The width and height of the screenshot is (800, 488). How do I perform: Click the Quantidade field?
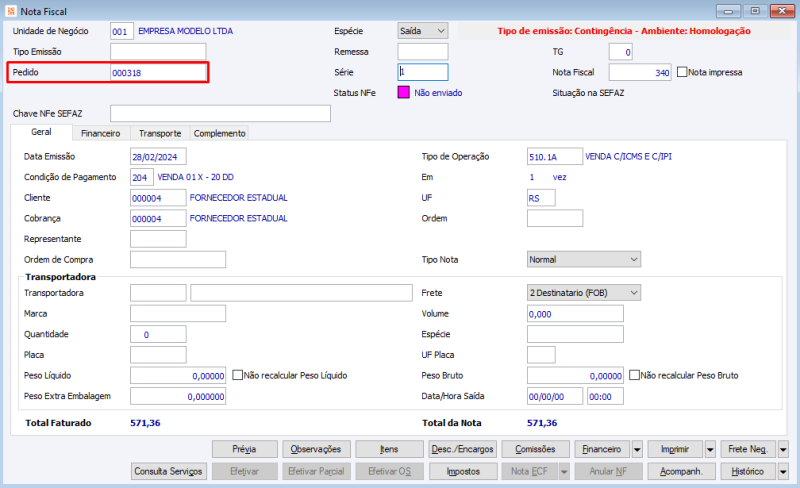click(x=158, y=334)
